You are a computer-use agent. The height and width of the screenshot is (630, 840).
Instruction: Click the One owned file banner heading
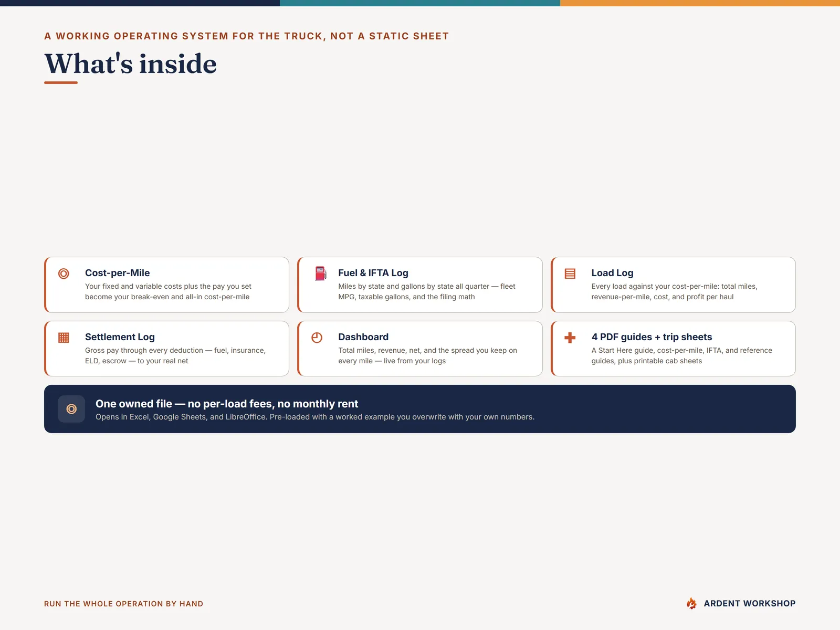[227, 404]
